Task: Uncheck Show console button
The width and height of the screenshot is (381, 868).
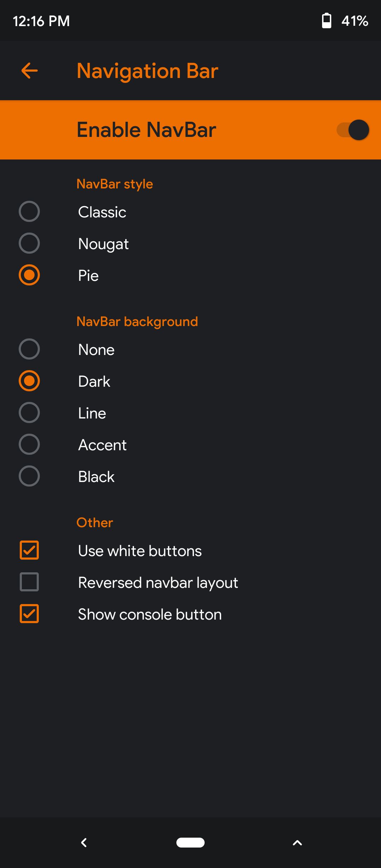Action: [29, 614]
